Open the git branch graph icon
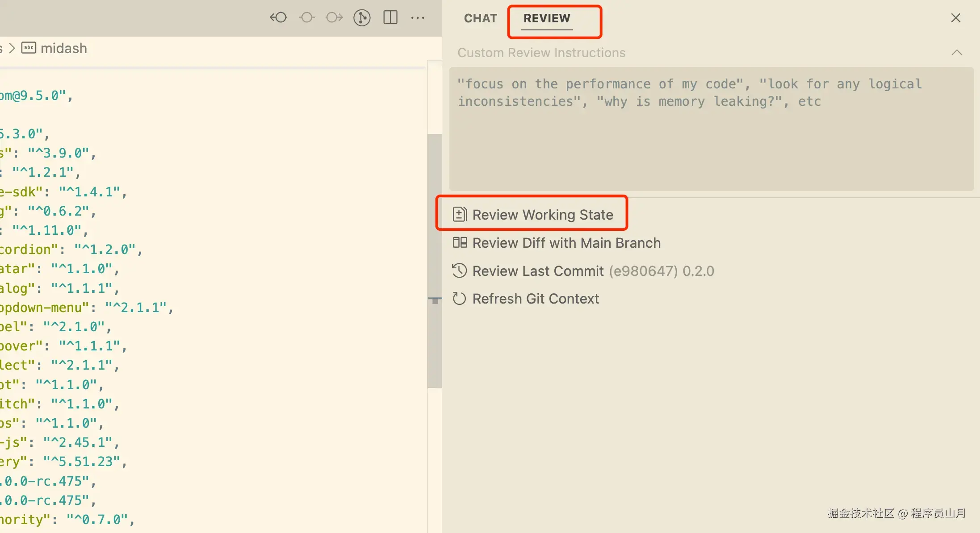Image resolution: width=980 pixels, height=533 pixels. click(x=362, y=18)
